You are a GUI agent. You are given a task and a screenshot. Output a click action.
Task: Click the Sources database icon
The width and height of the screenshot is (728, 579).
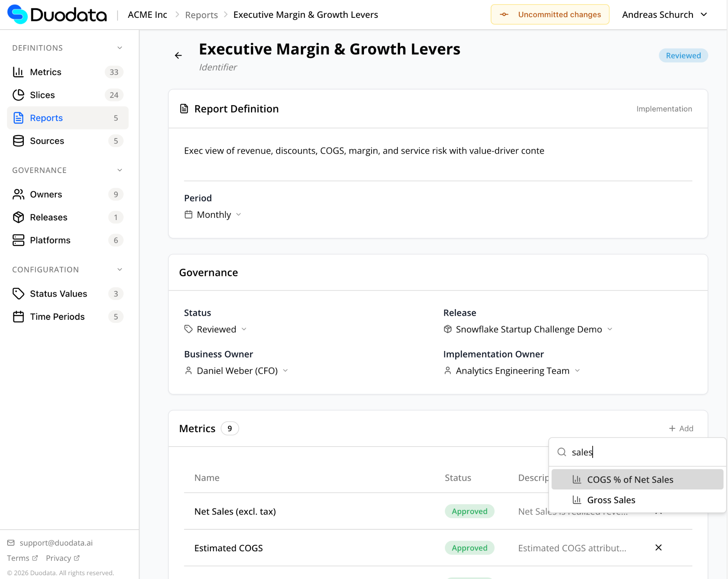[x=18, y=141]
